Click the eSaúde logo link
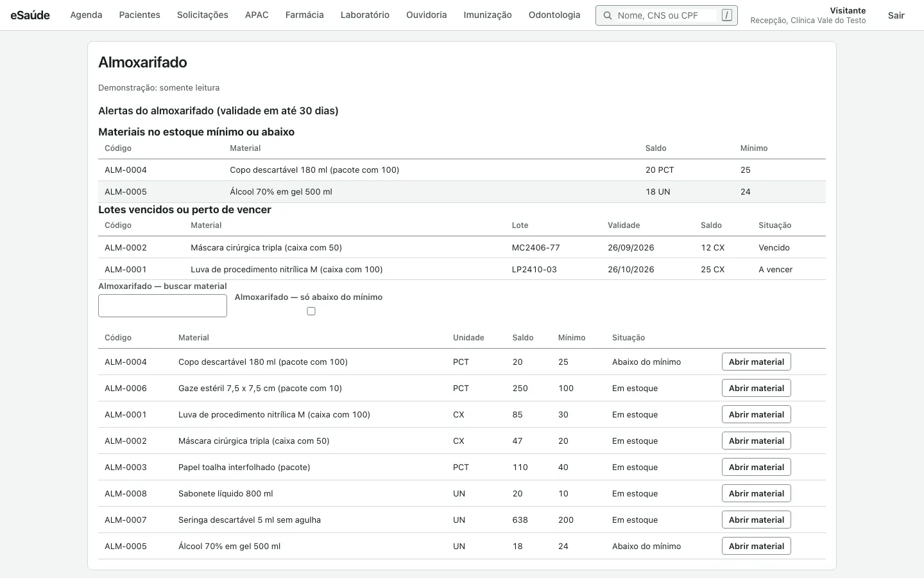This screenshot has width=924, height=578. [x=30, y=15]
